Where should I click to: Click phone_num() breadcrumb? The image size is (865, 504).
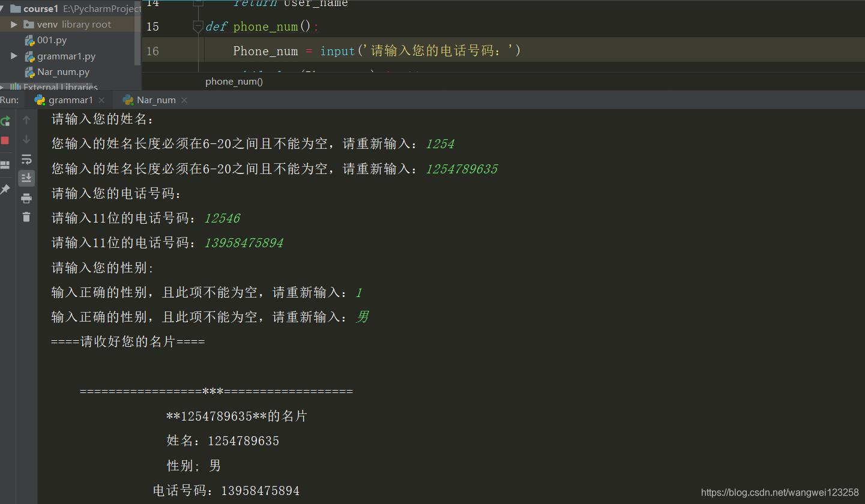click(234, 82)
